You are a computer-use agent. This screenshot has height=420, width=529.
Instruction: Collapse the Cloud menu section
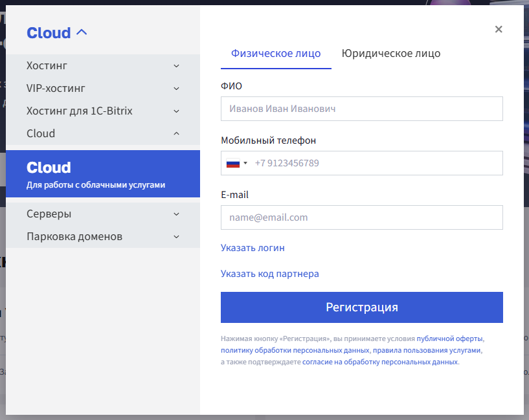[176, 134]
